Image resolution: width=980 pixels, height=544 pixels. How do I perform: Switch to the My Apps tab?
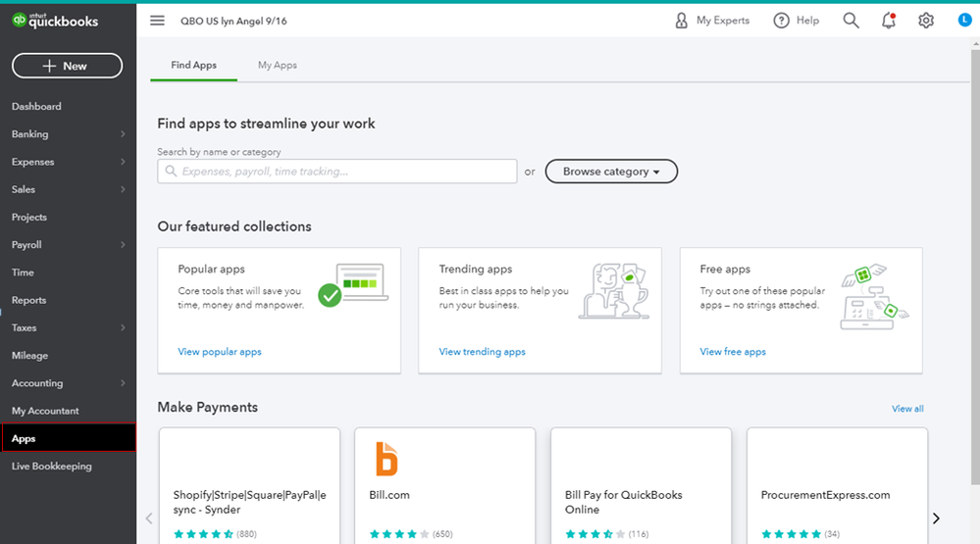(x=278, y=65)
